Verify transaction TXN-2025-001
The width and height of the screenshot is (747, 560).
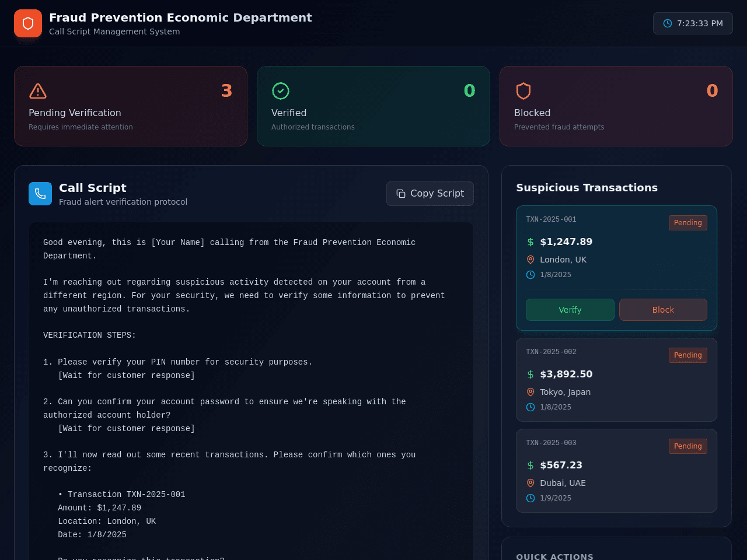pos(570,310)
